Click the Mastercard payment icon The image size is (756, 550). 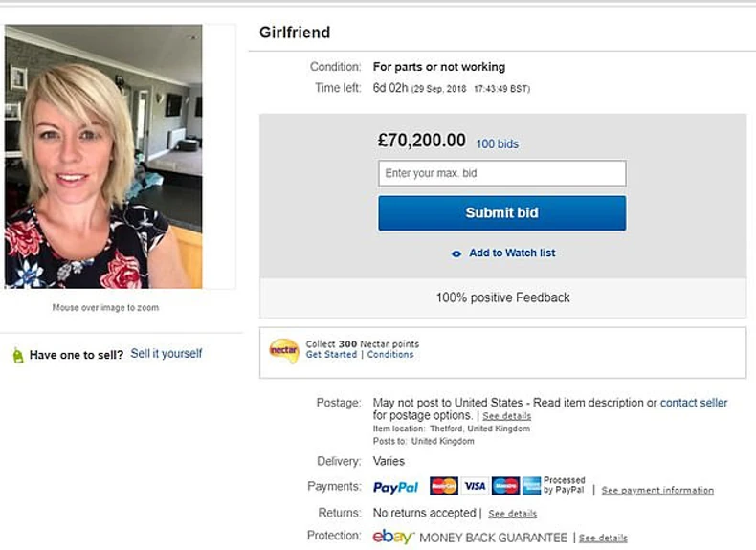[x=444, y=486]
